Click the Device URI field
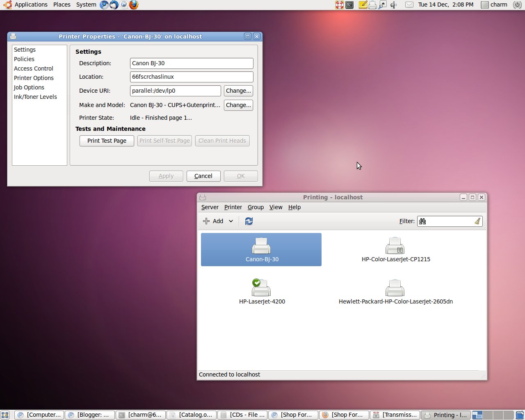525x420 pixels. pos(176,91)
